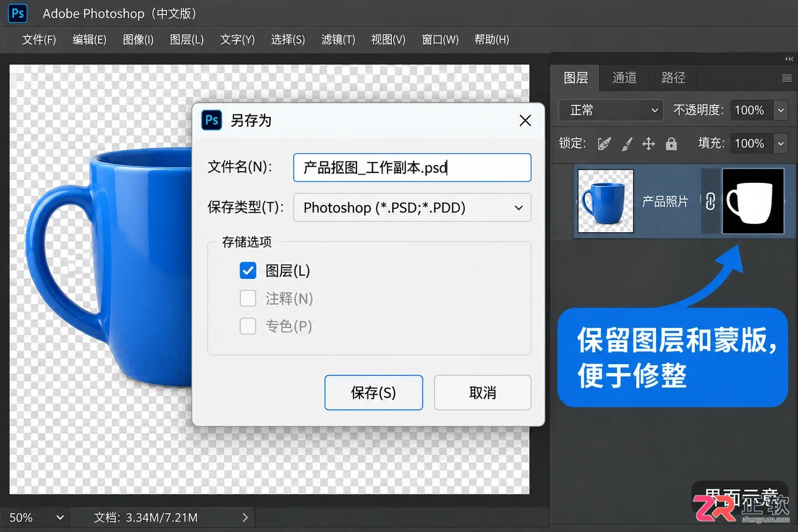
Task: Close the 另存为 dialog with X
Action: point(525,120)
